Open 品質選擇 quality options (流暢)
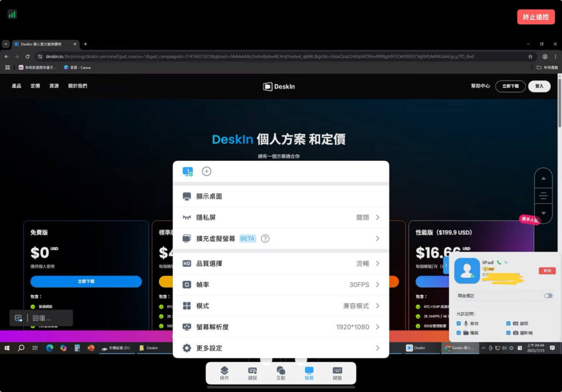 [281, 264]
